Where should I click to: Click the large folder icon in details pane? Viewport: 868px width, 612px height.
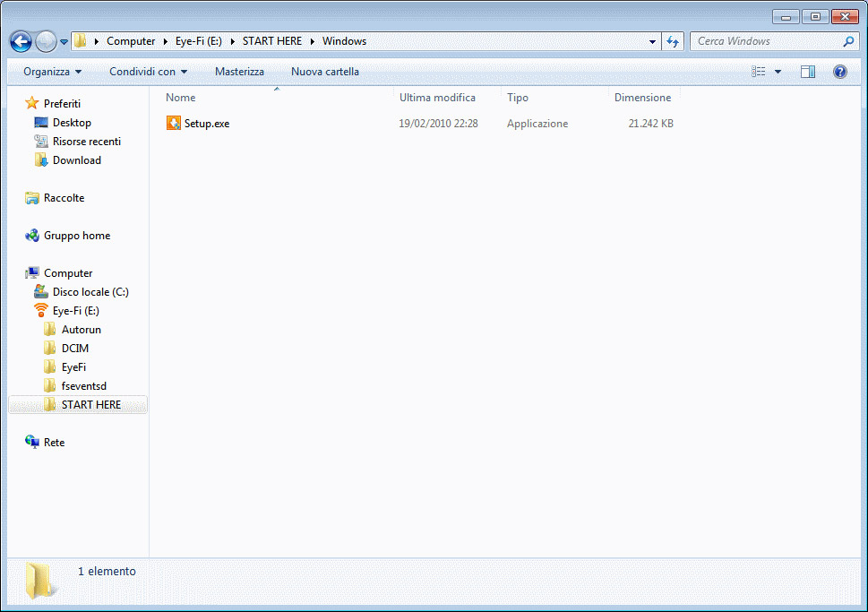point(39,581)
